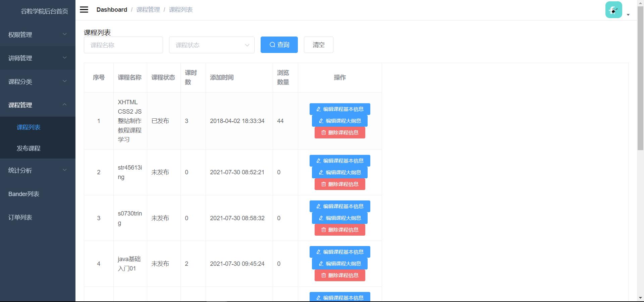Click course name str45613ing
Viewport: 644px width, 302px height.
click(x=130, y=172)
